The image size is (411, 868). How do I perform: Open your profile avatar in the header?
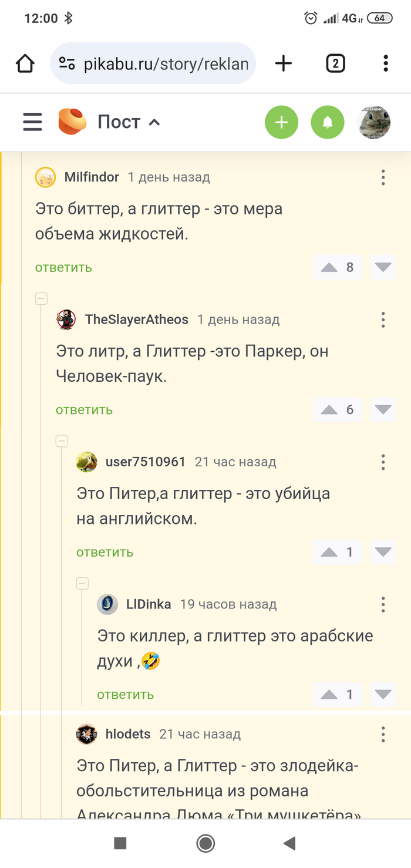[x=375, y=122]
